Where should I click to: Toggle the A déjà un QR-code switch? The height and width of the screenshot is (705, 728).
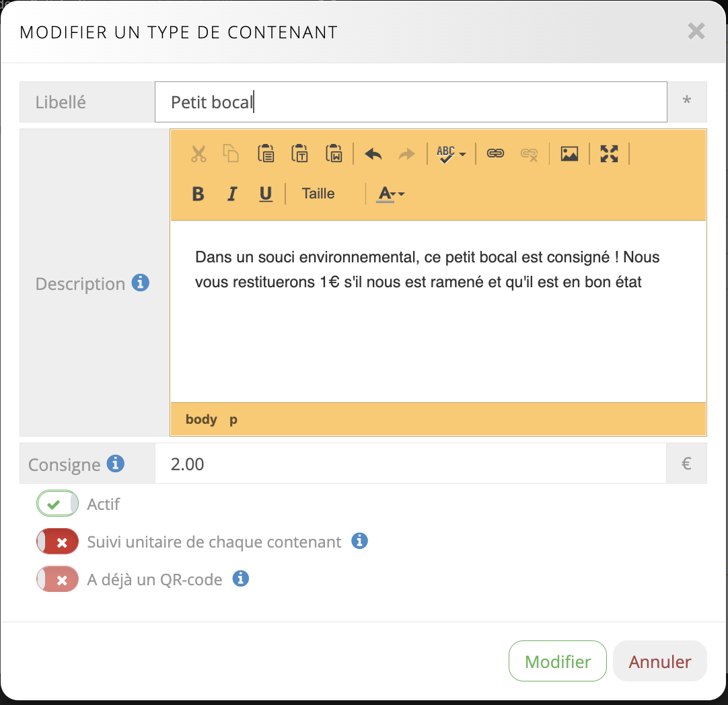[58, 579]
